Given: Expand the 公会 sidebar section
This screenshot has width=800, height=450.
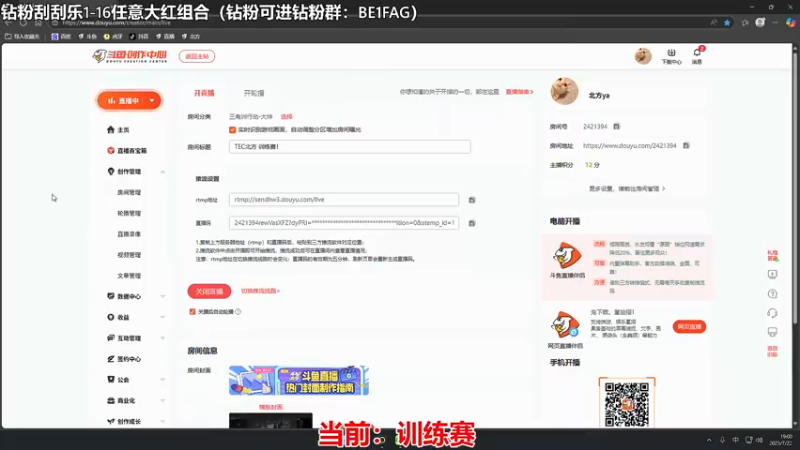Looking at the screenshot, I should pyautogui.click(x=162, y=380).
